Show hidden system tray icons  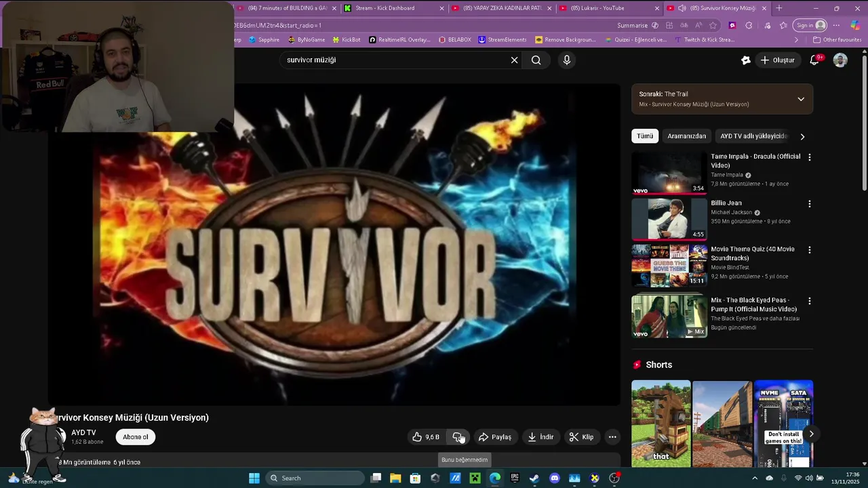755,479
